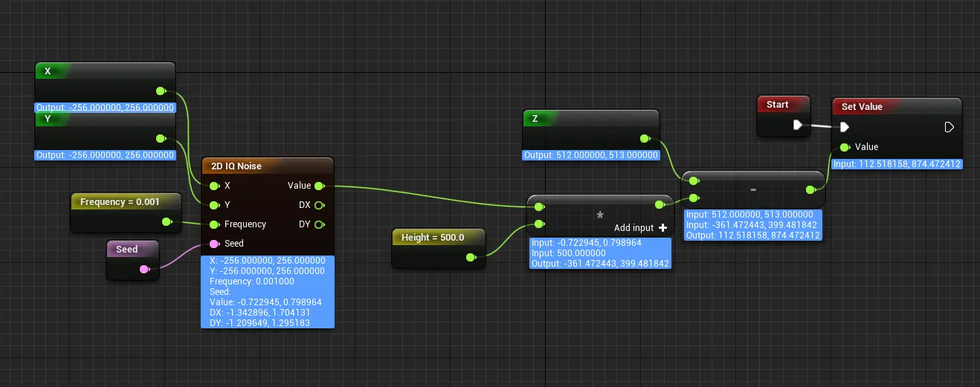The height and width of the screenshot is (387, 980).
Task: Click the output pin of the X node
Action: (x=160, y=91)
